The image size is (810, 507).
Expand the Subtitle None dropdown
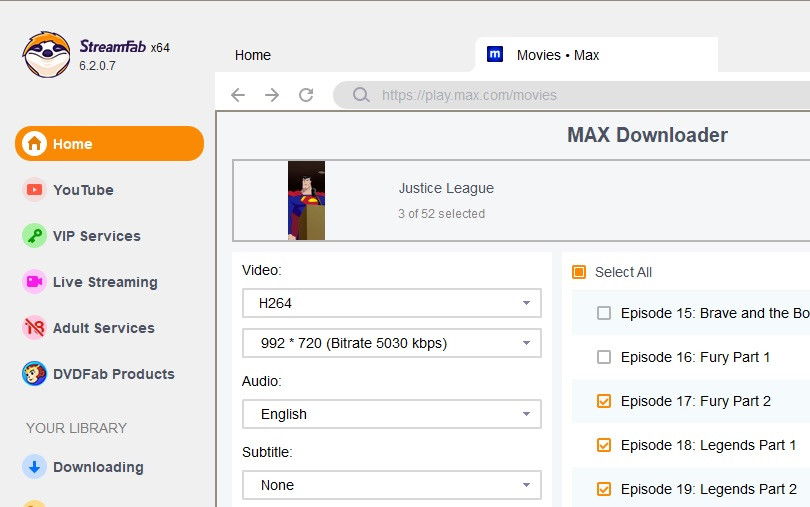tap(391, 485)
